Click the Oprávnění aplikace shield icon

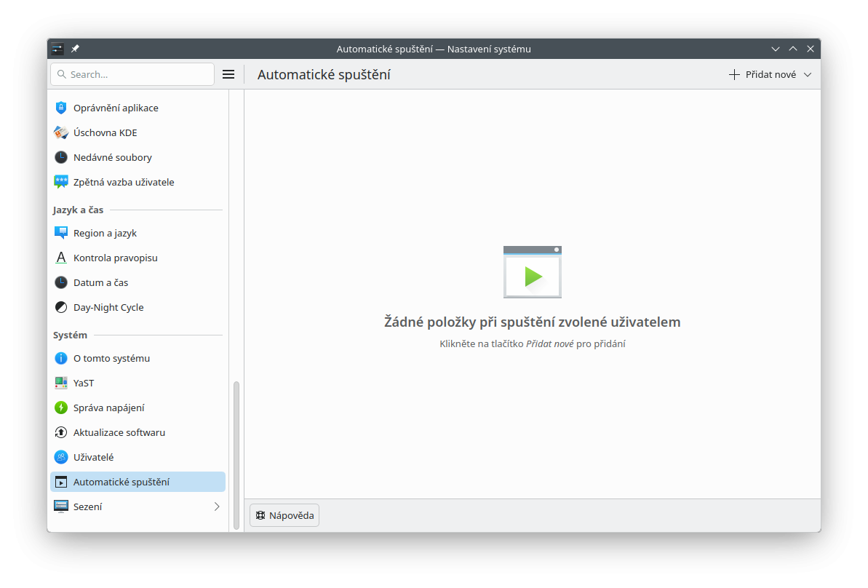(61, 108)
